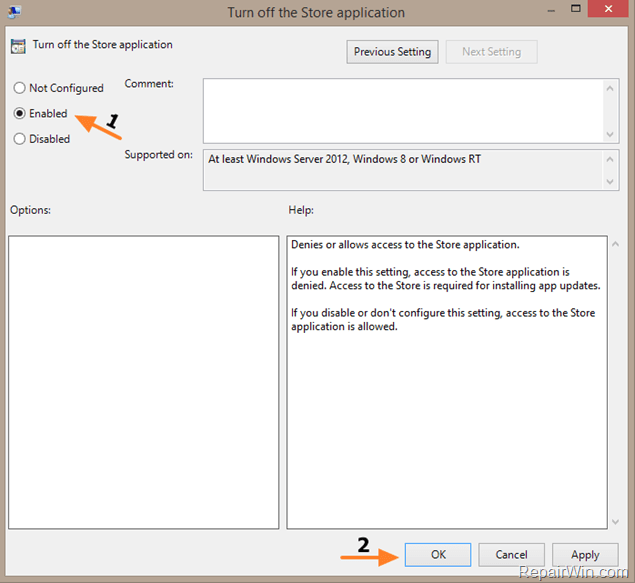Image resolution: width=635 pixels, height=583 pixels.
Task: Click 'Denies or allows access' help text
Action: (x=405, y=245)
